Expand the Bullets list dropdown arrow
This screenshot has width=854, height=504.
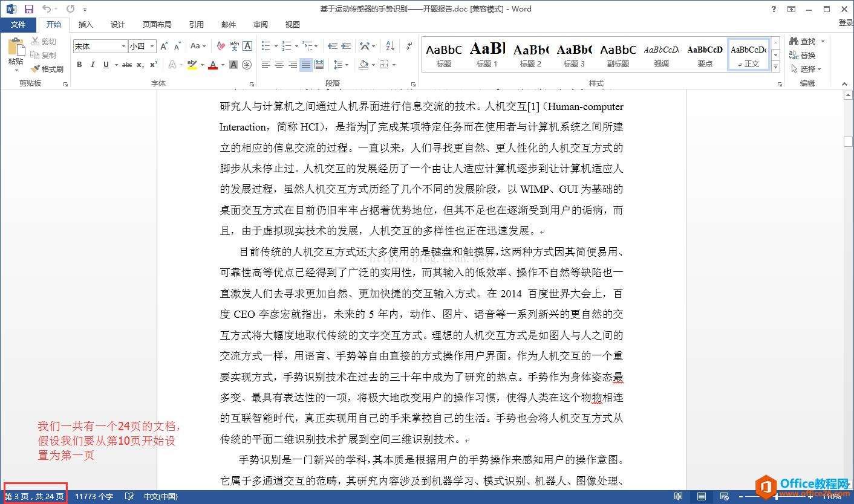tap(276, 46)
